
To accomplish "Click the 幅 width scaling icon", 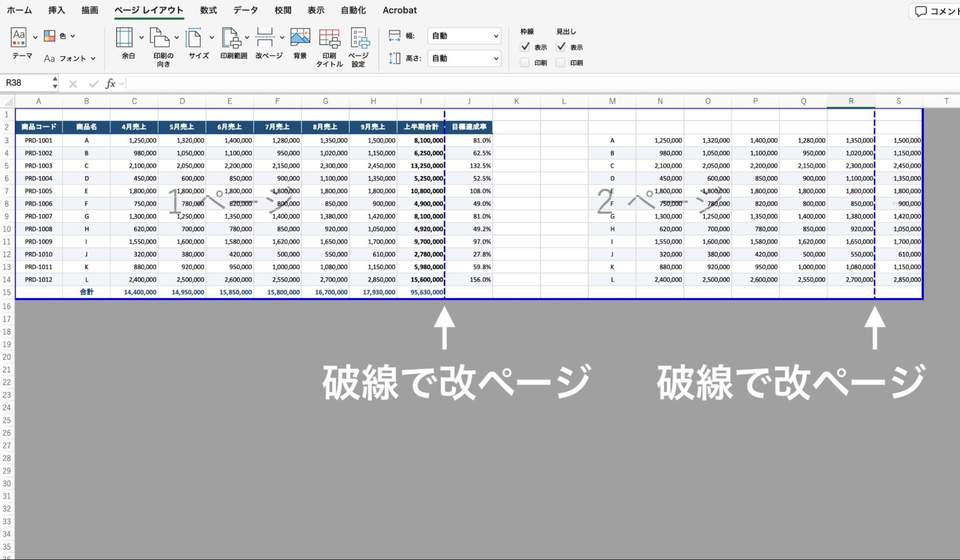I will pos(394,36).
